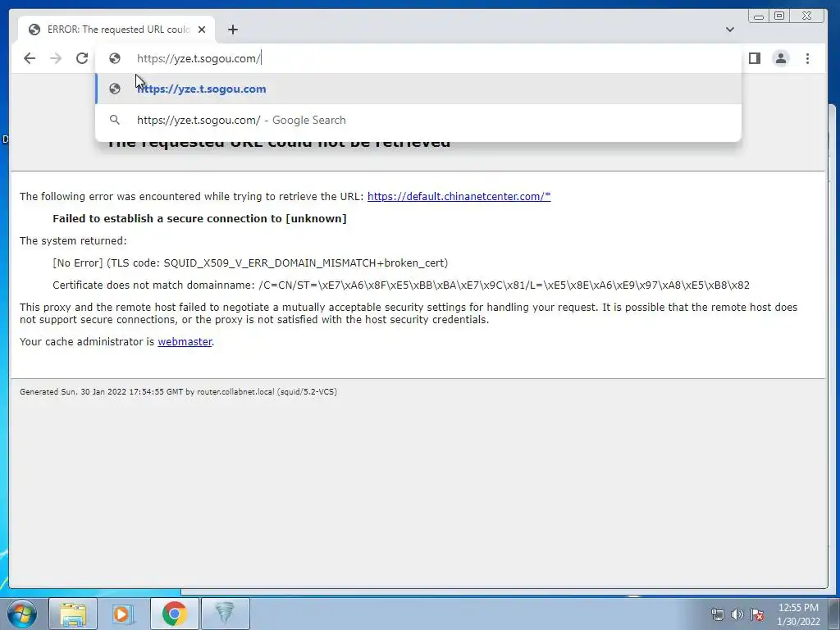Screen dimensions: 840x630
Task: Click the 'Certificate does not match domainname' line
Action: (400, 285)
